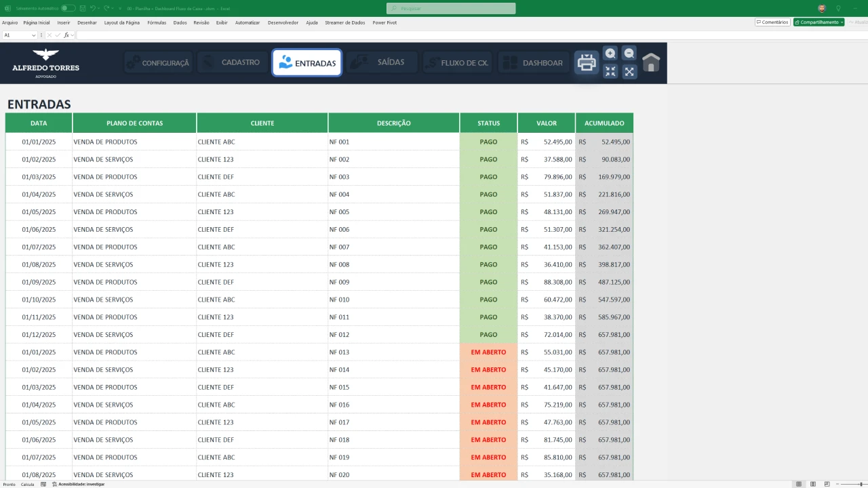Open the Fórmulas ribbon tab
The image size is (868, 488).
157,22
